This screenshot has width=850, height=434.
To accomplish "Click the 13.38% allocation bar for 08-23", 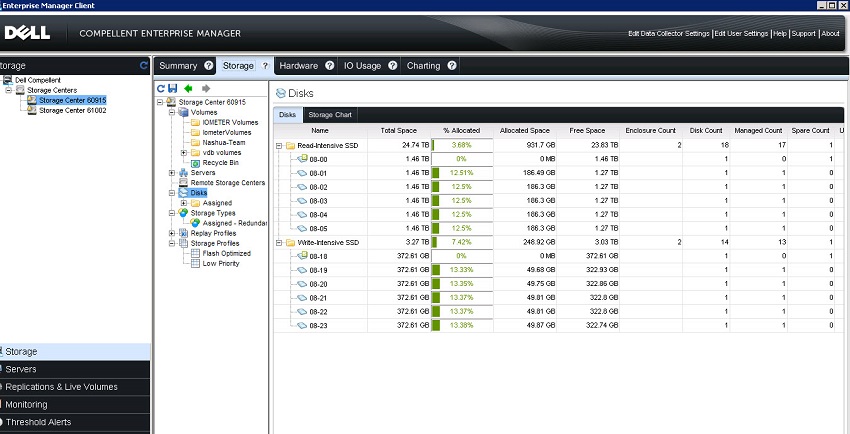I will 462,326.
